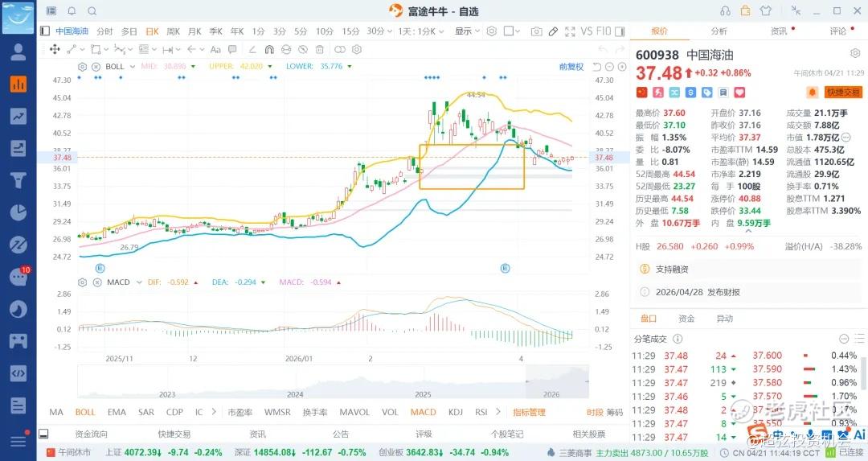Take a chart screenshot with camera icon
Viewport: 868px width, 461px height.
tap(536, 31)
